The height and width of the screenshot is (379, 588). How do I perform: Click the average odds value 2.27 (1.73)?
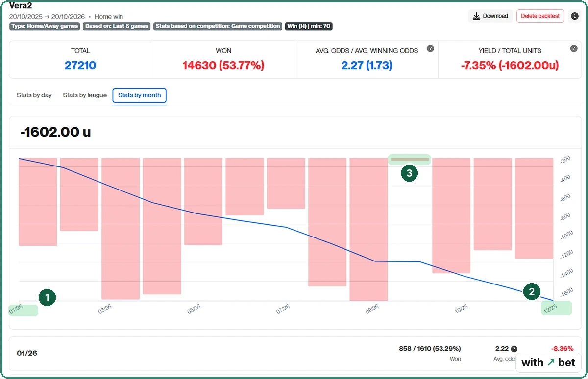(x=367, y=65)
